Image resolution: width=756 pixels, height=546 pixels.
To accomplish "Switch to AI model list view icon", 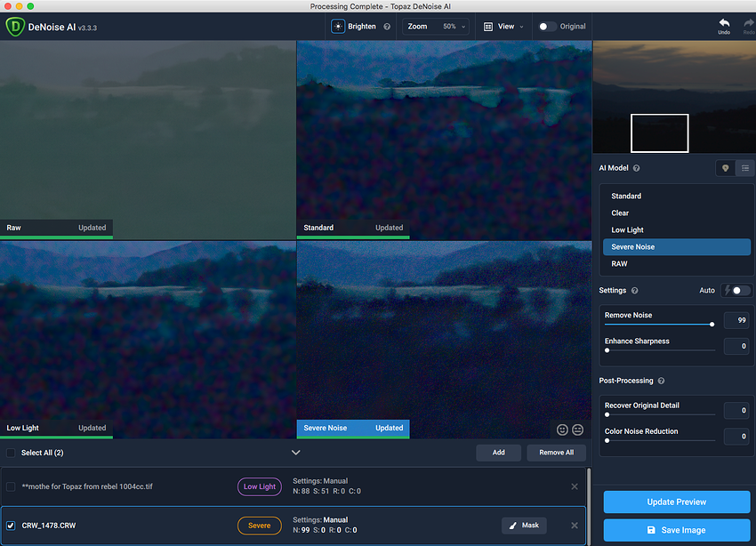I will click(x=745, y=168).
